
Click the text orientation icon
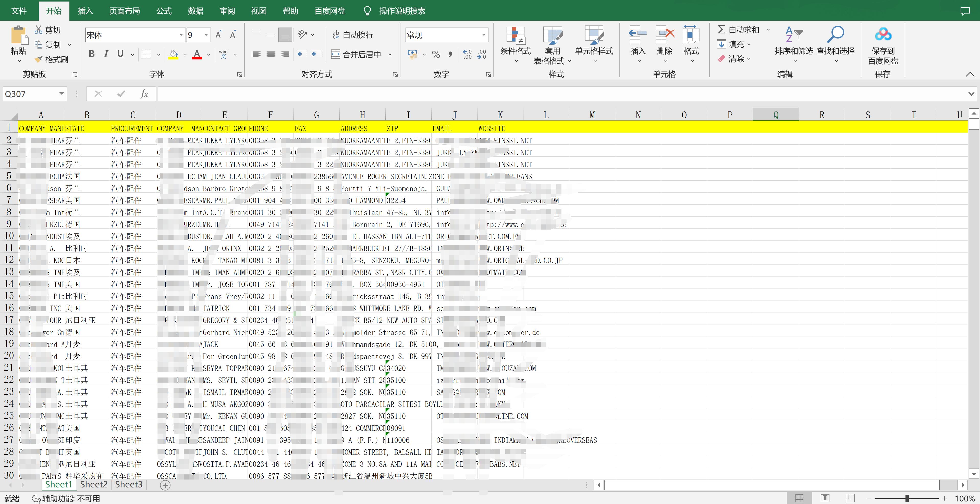[x=302, y=35]
